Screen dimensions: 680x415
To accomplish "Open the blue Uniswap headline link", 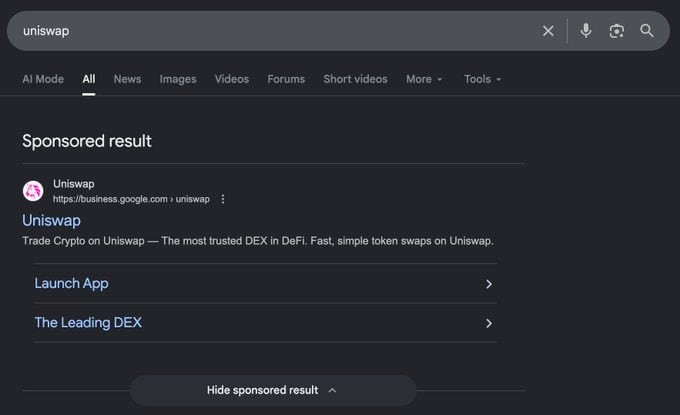I will 51,220.
